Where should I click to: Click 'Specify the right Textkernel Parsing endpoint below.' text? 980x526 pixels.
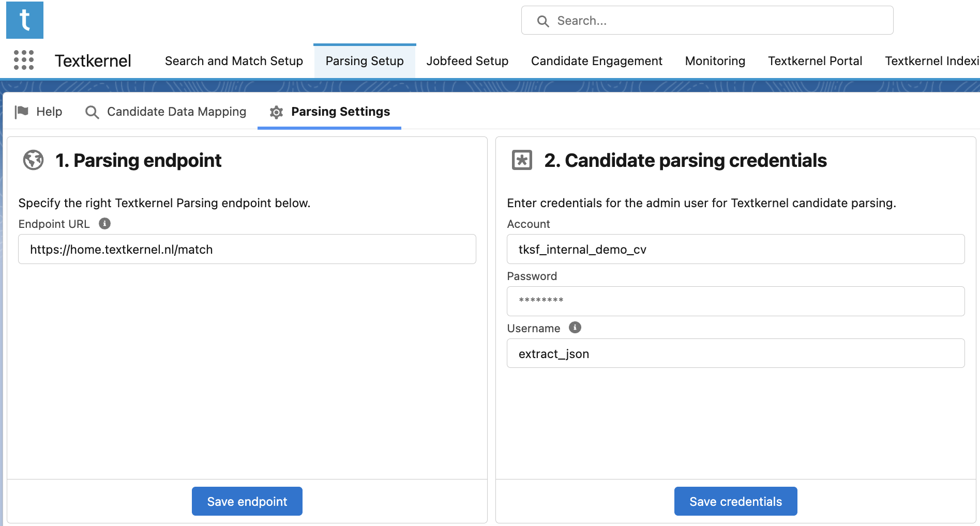[164, 203]
